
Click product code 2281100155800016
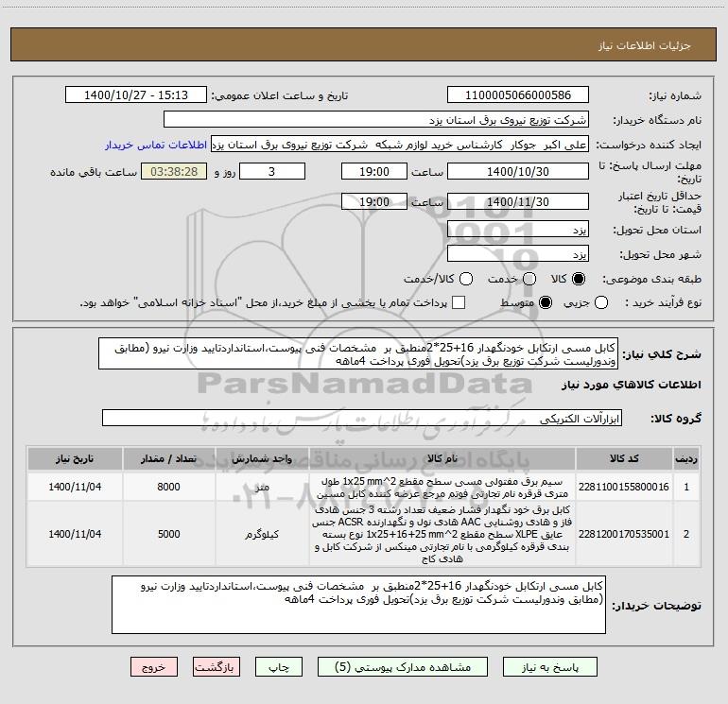624,487
